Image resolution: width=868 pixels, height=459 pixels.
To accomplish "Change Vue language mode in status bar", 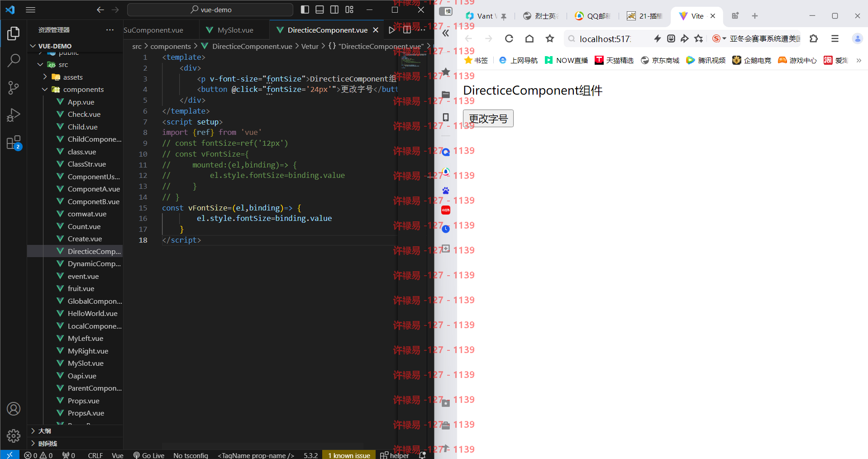I will (x=118, y=455).
